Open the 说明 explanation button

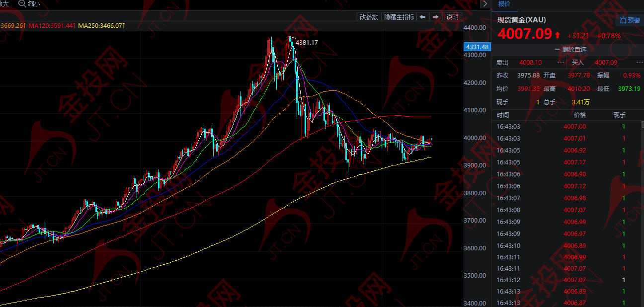tap(452, 17)
